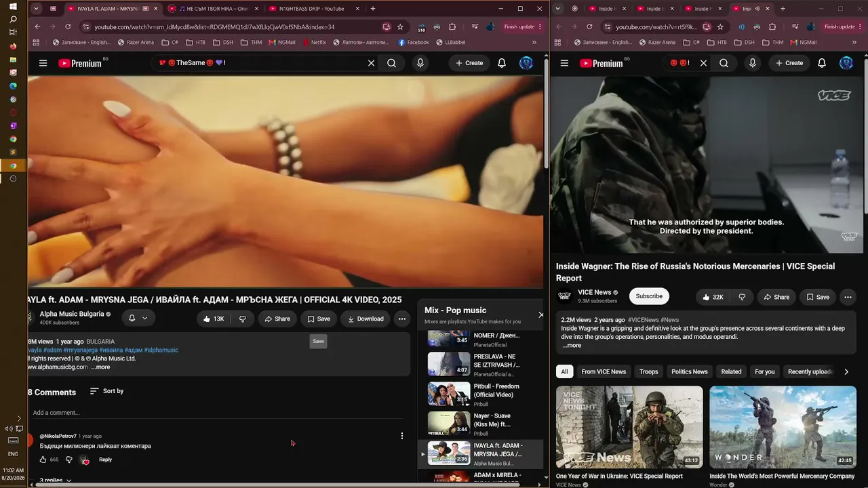
Task: Click Create button in left YouTube header
Action: click(x=469, y=63)
